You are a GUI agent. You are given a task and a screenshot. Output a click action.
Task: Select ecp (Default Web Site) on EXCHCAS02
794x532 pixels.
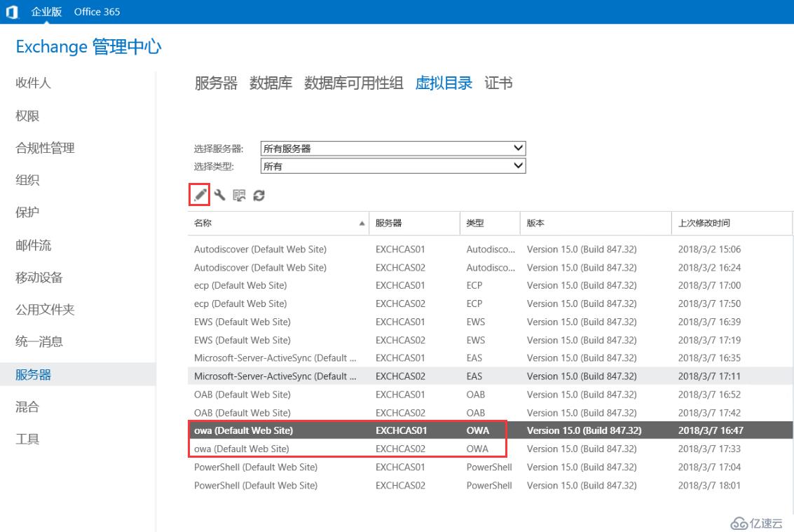click(490, 303)
